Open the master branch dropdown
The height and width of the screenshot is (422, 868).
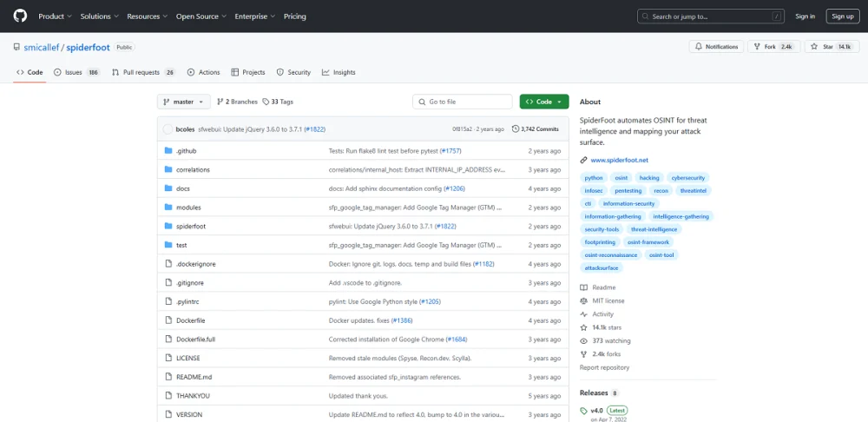pyautogui.click(x=184, y=102)
